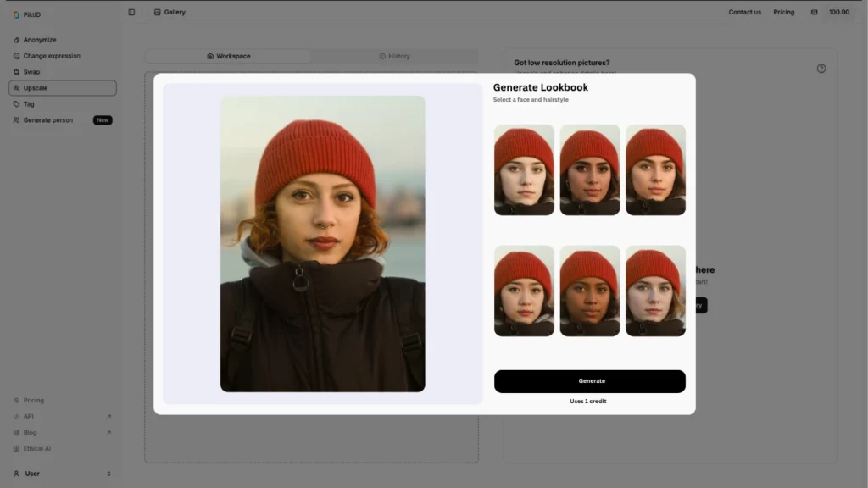Select the Anonymize tool
Viewport: 868px width, 488px height.
38,40
